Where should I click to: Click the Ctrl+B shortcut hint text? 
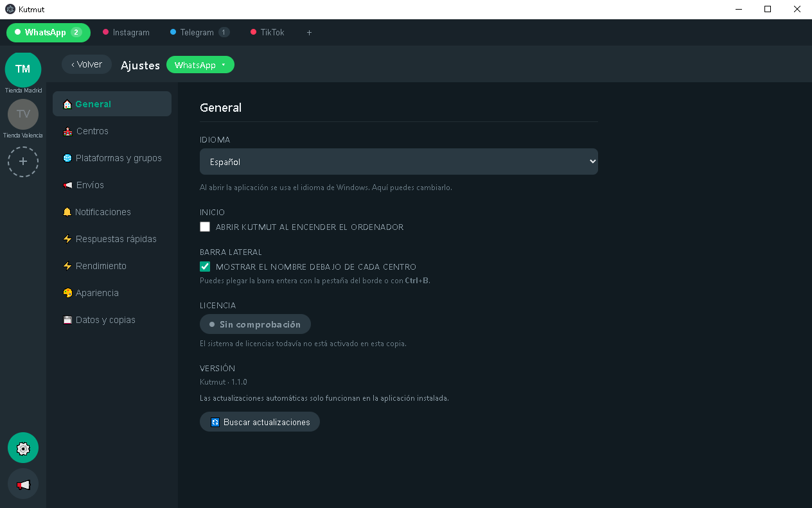pos(417,281)
